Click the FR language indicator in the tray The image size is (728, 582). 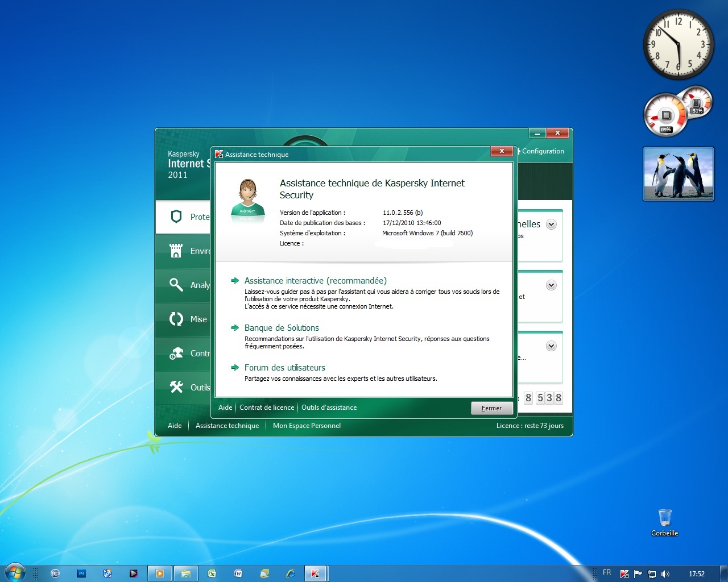coord(607,573)
